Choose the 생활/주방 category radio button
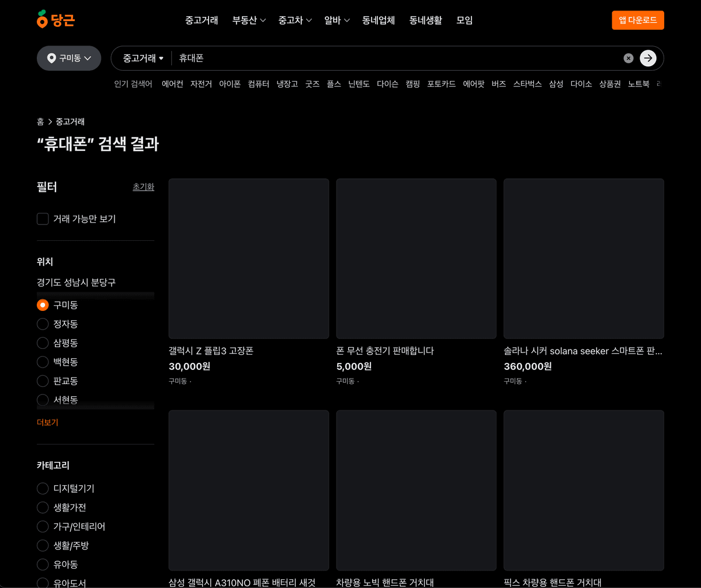Image resolution: width=701 pixels, height=588 pixels. 43,545
